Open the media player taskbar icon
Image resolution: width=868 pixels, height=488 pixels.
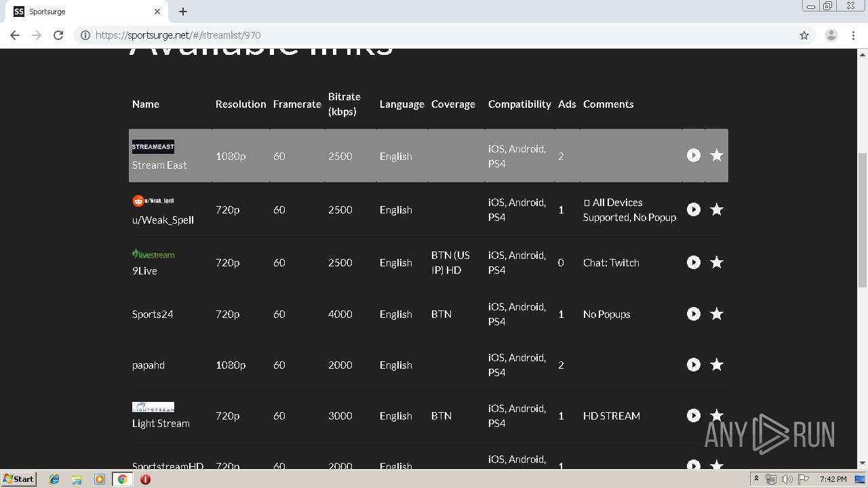pos(100,479)
